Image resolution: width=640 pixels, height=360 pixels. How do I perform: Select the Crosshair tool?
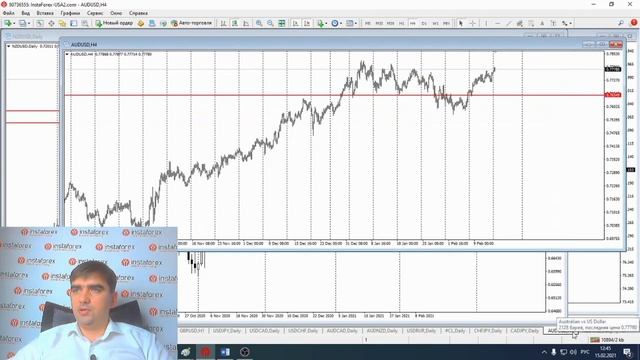(473, 23)
